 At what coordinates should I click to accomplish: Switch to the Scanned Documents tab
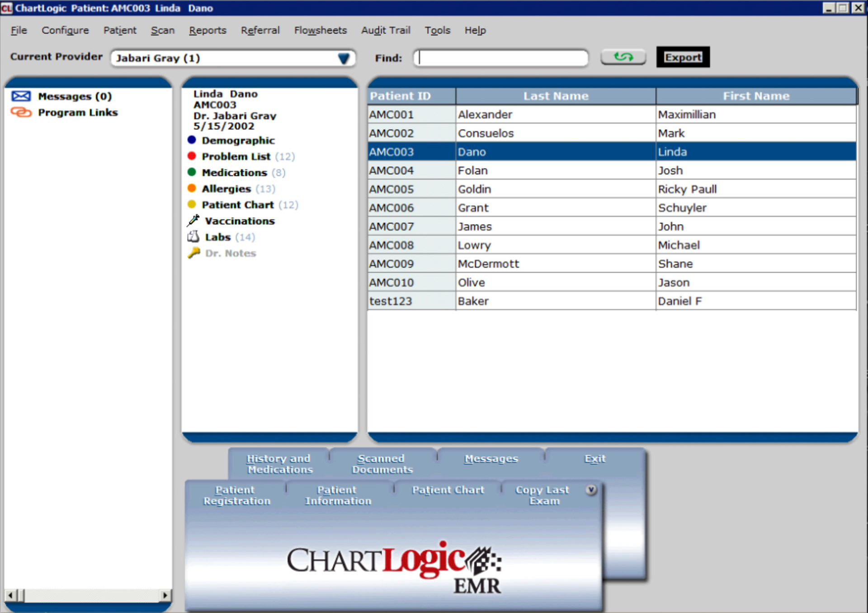pos(382,464)
